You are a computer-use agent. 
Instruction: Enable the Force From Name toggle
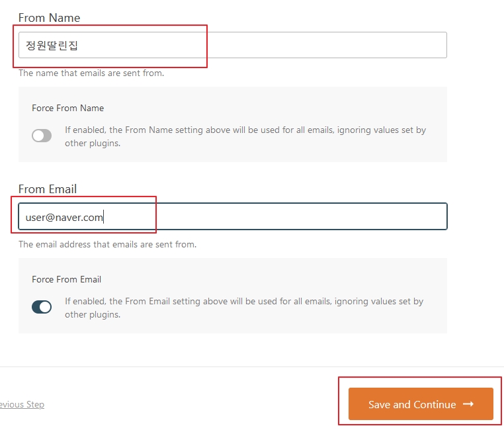[42, 136]
